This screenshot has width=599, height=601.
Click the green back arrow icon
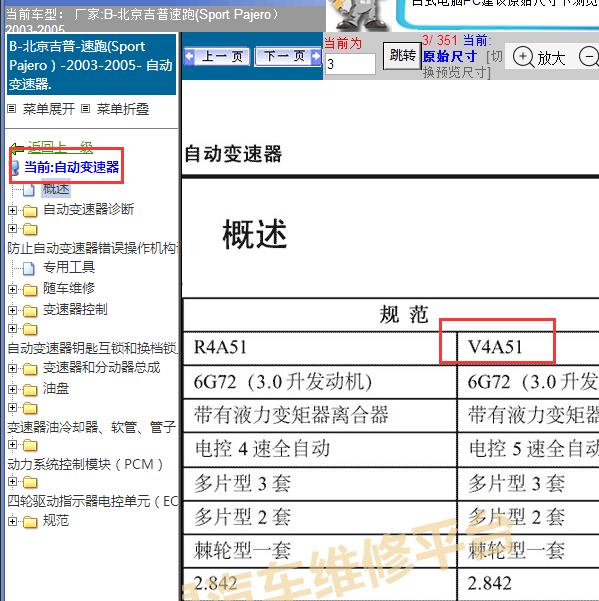pos(18,148)
